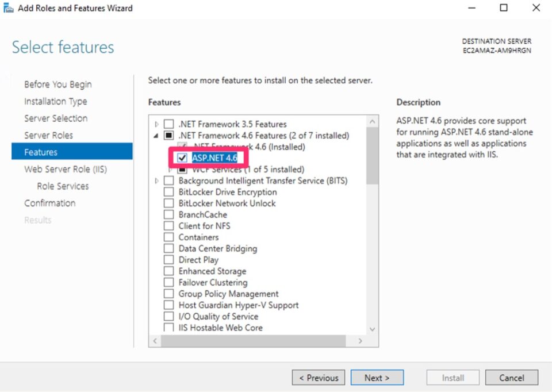Collapse the .NET Framework 4.6 Features node
This screenshot has height=392, width=552.
pyautogui.click(x=156, y=135)
